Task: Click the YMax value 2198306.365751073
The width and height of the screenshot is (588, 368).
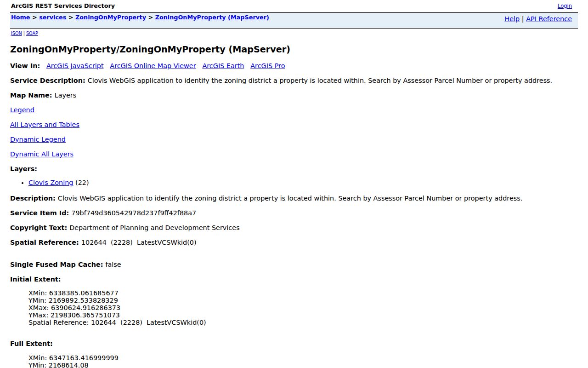Action: (85, 315)
